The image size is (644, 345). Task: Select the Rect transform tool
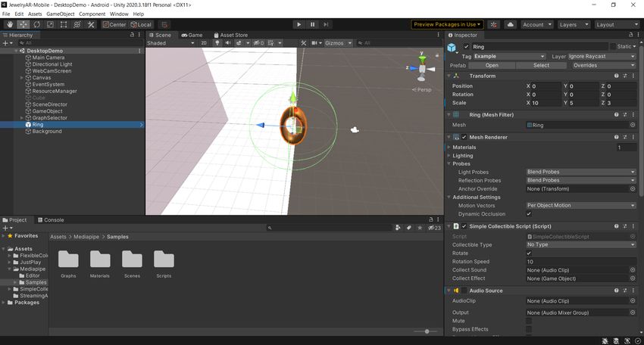pyautogui.click(x=64, y=24)
